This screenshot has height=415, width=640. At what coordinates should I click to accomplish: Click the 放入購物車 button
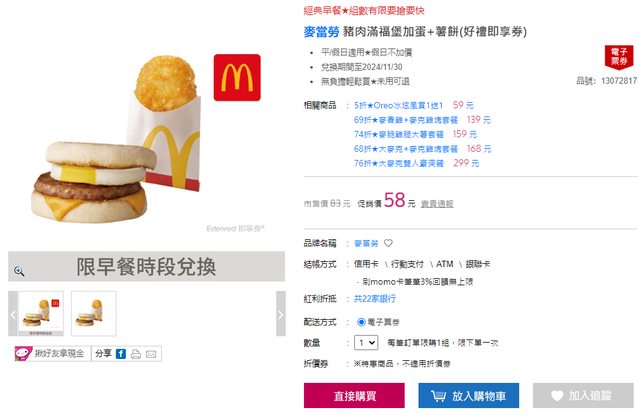click(469, 395)
